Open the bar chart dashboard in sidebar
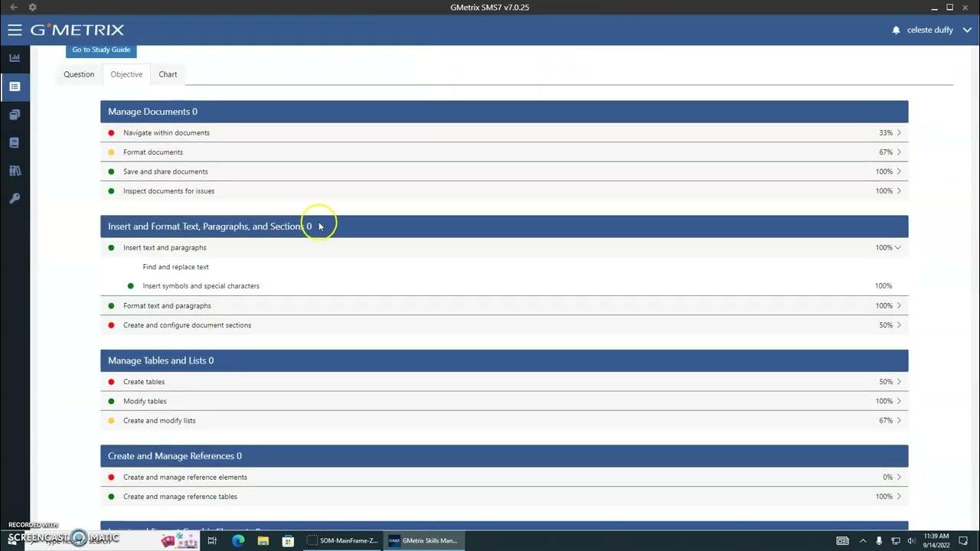 tap(15, 57)
